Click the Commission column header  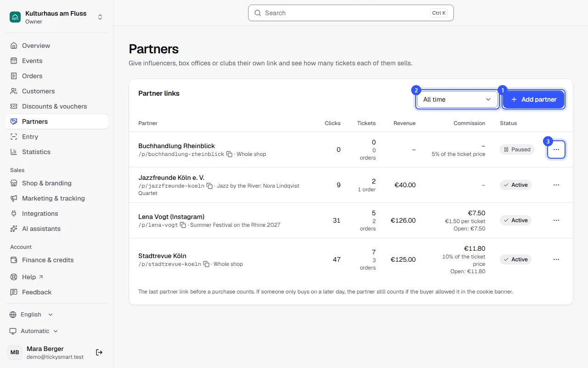point(469,123)
